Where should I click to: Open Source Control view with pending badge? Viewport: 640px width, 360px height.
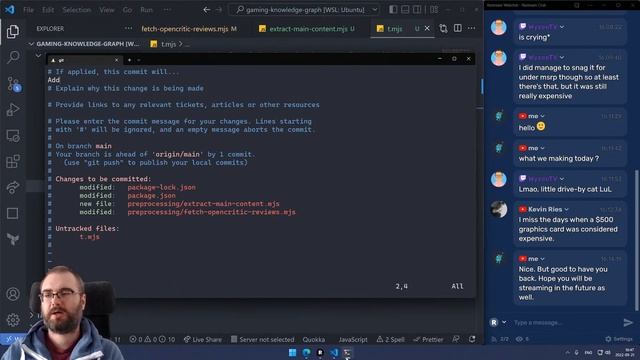(x=13, y=84)
